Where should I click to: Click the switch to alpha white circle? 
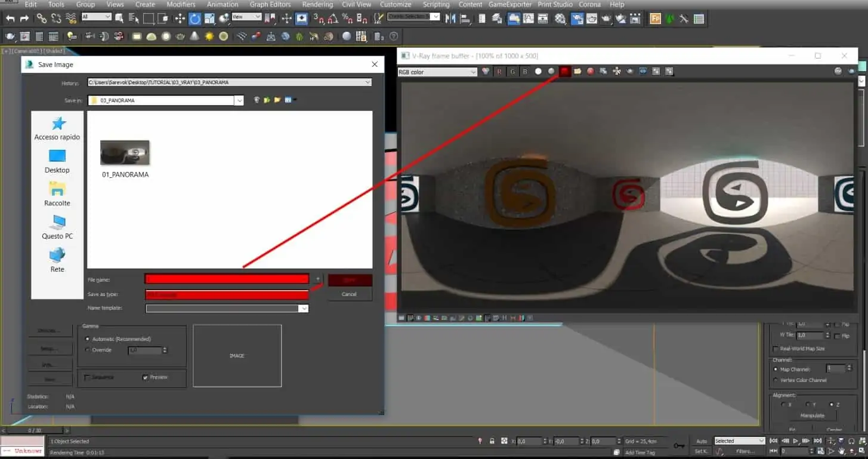coord(538,72)
